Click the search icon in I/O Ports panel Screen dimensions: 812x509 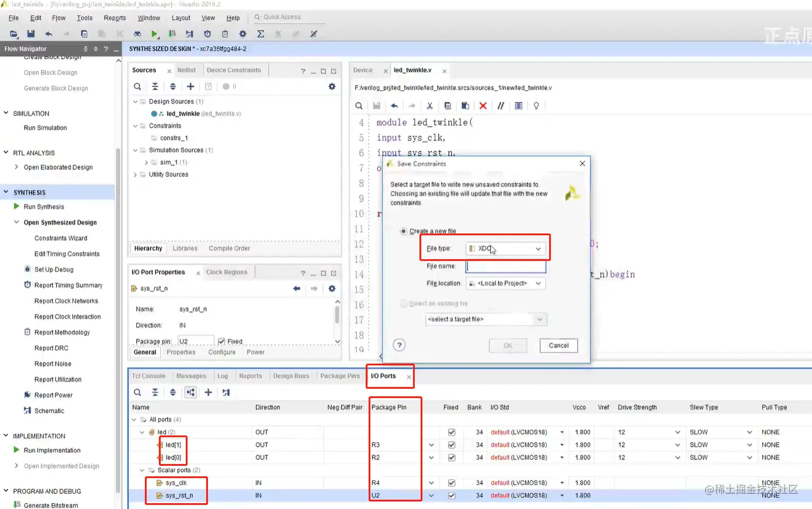pos(137,392)
